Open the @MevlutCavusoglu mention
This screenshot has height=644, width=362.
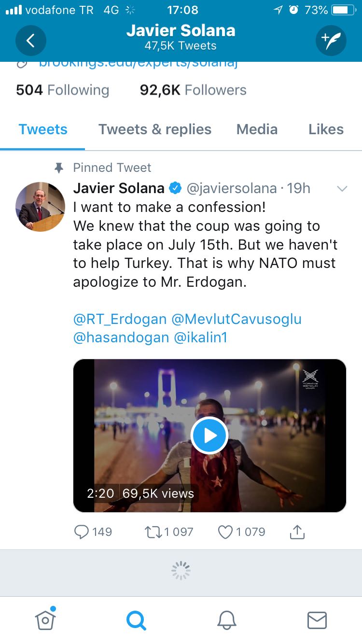point(237,319)
